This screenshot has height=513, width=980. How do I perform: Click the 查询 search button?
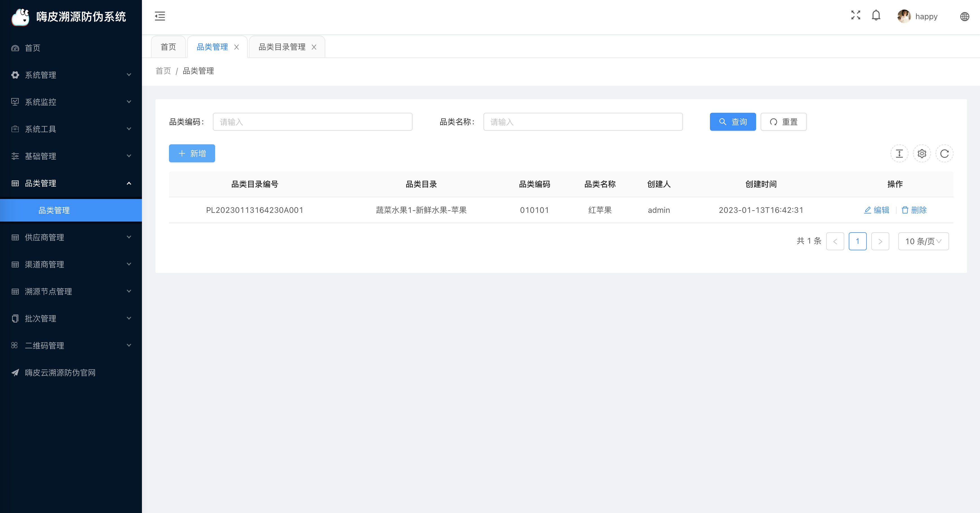(733, 122)
